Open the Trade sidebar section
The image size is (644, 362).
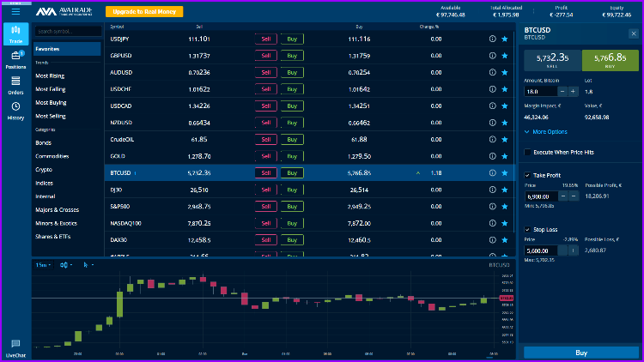(15, 34)
